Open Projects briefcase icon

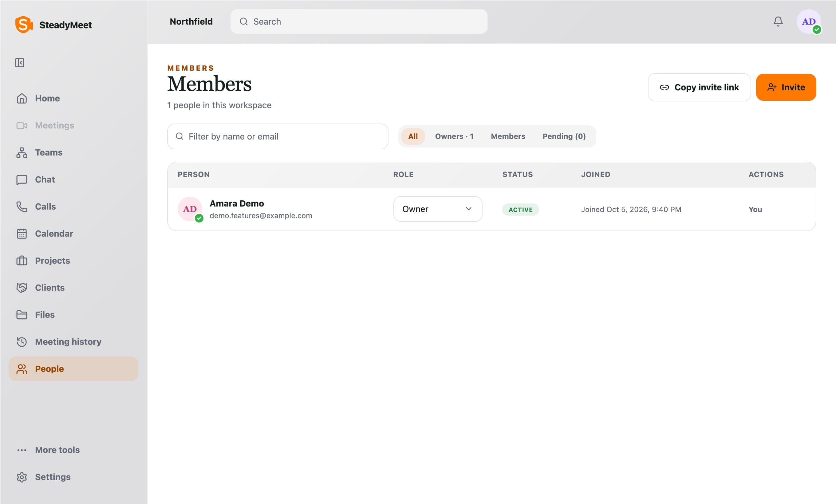point(22,261)
